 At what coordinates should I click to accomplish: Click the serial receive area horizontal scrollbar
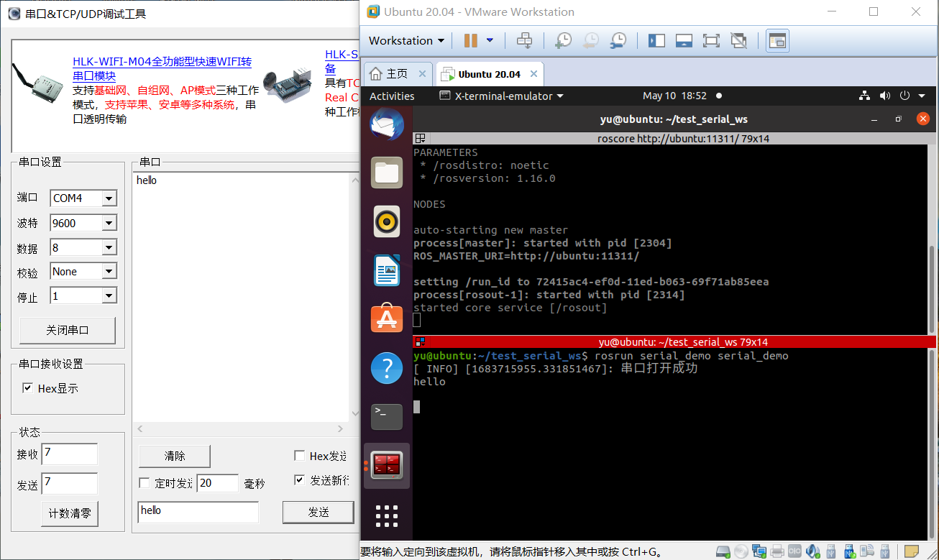click(240, 429)
